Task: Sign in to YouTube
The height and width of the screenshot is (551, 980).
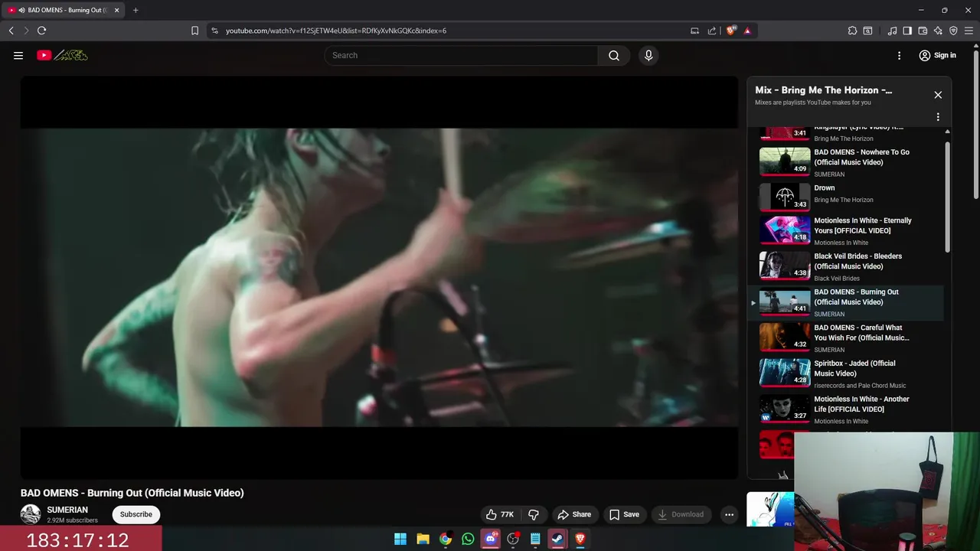Action: (937, 55)
